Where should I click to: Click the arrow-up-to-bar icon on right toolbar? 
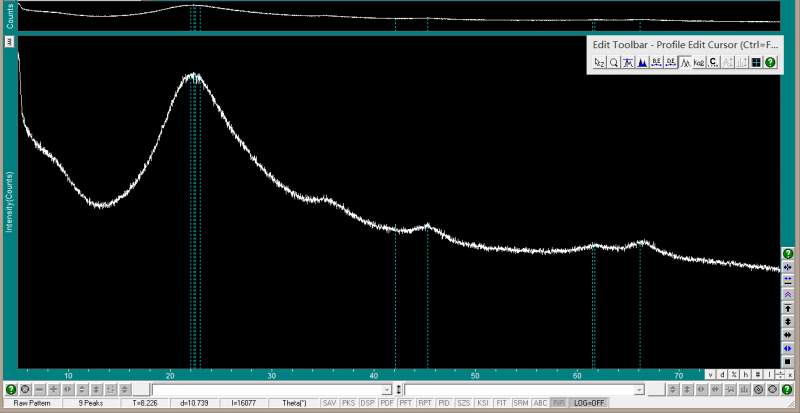(x=788, y=308)
